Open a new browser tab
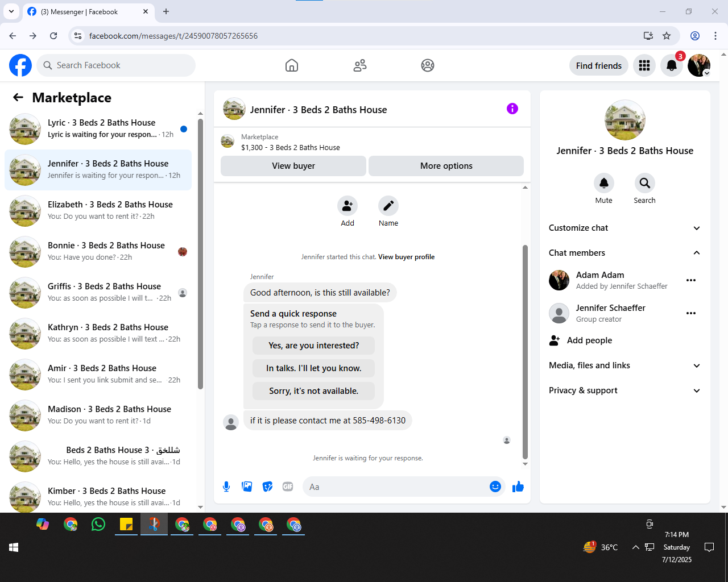The width and height of the screenshot is (728, 582). click(x=166, y=11)
